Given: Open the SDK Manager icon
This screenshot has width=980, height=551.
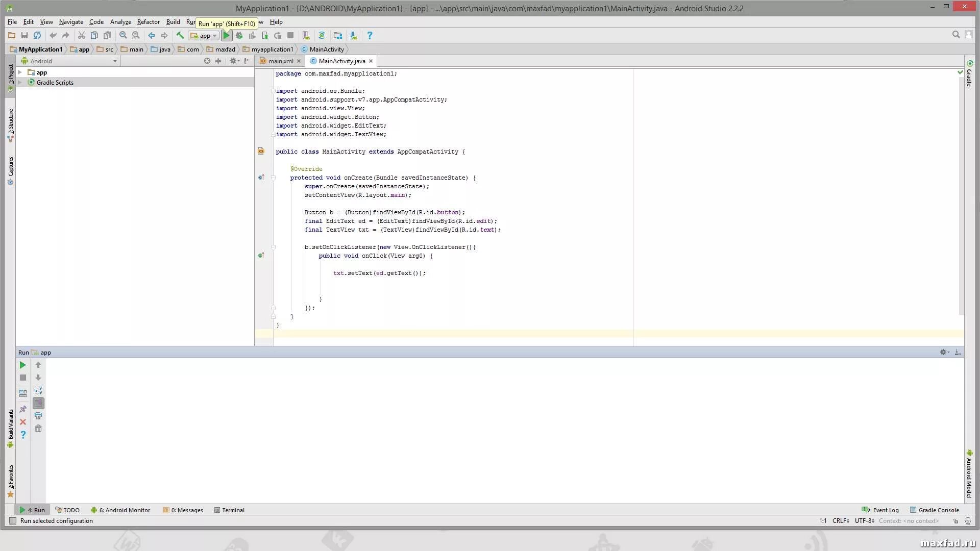Looking at the screenshot, I should tap(338, 35).
